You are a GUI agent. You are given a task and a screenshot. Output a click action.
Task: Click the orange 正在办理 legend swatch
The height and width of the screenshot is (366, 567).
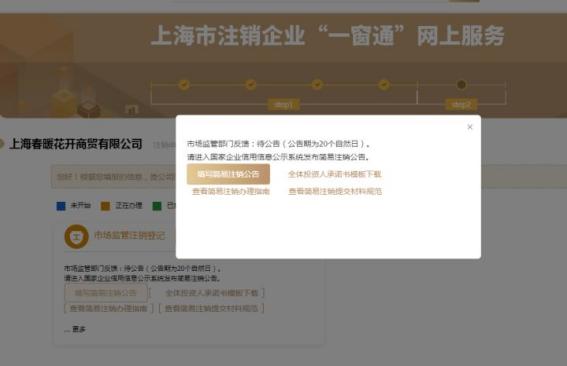click(105, 206)
